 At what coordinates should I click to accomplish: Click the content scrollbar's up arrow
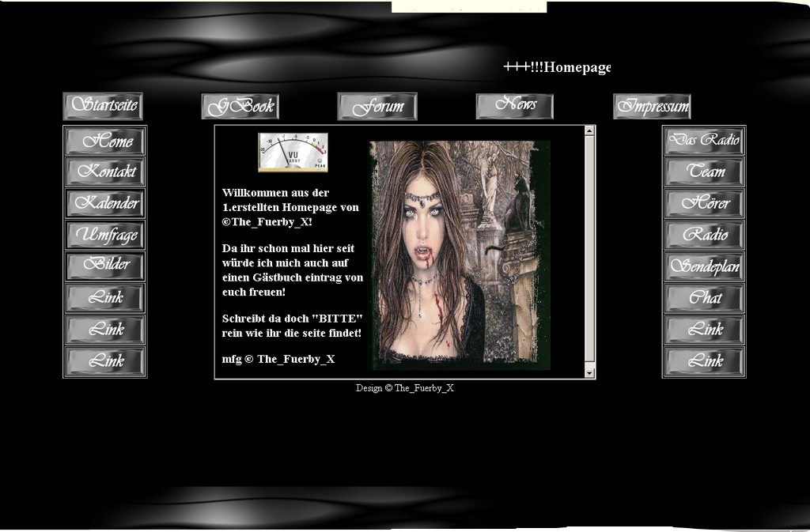[x=589, y=131]
